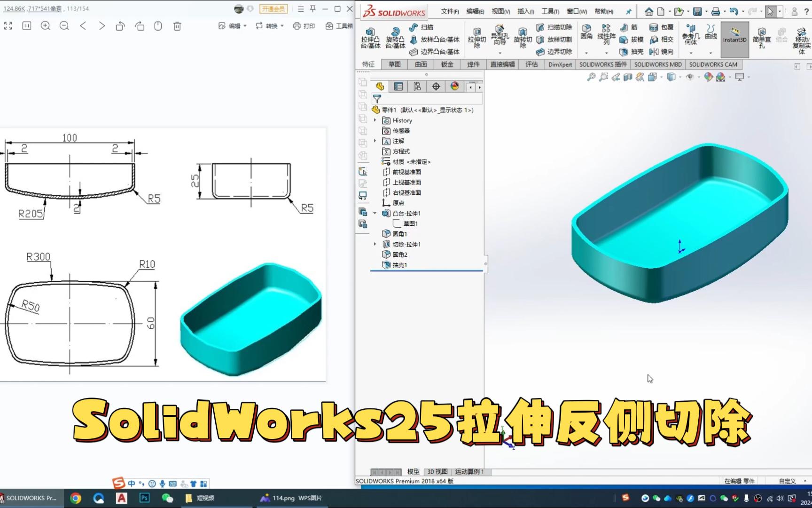The height and width of the screenshot is (508, 812).
Task: Click the 开通会员 button in WPS viewer
Action: point(273,8)
